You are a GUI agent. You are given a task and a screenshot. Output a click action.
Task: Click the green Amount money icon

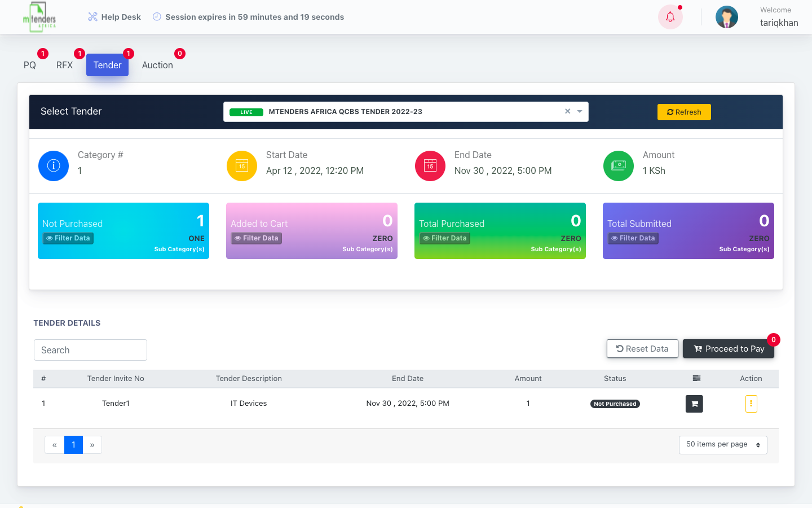click(x=619, y=166)
